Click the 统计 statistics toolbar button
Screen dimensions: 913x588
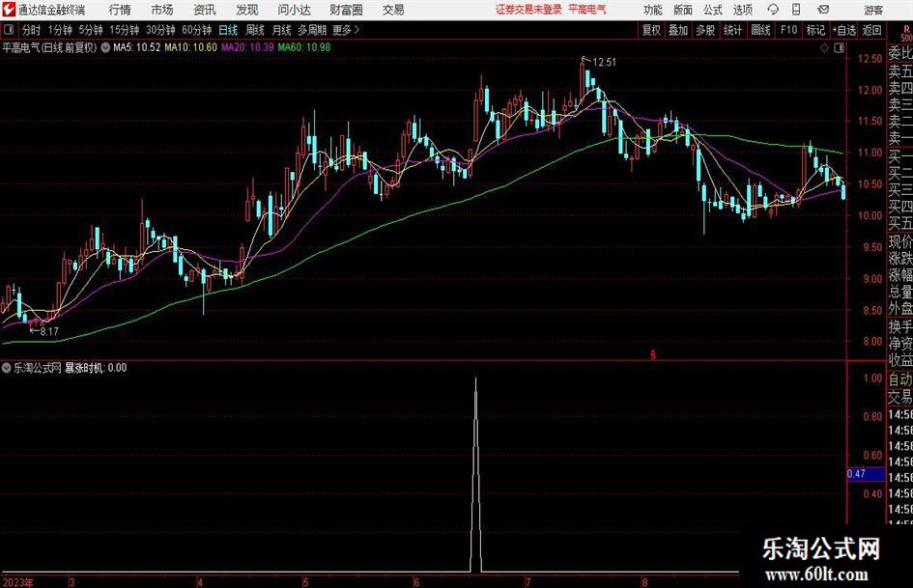pyautogui.click(x=732, y=30)
